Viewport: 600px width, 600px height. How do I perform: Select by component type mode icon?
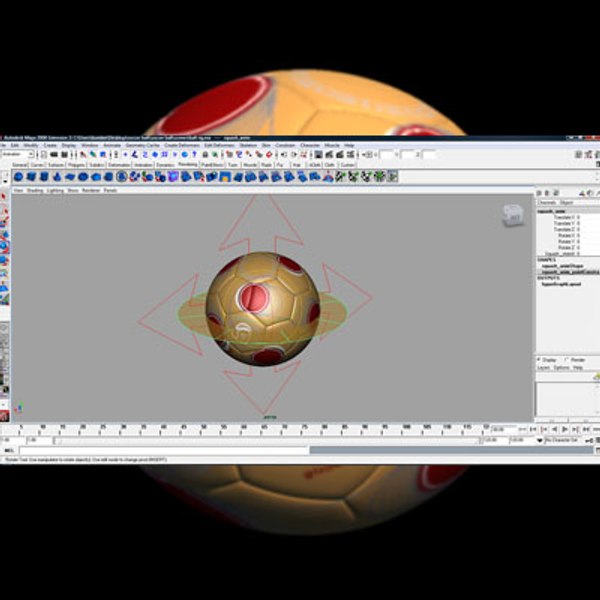click(103, 155)
